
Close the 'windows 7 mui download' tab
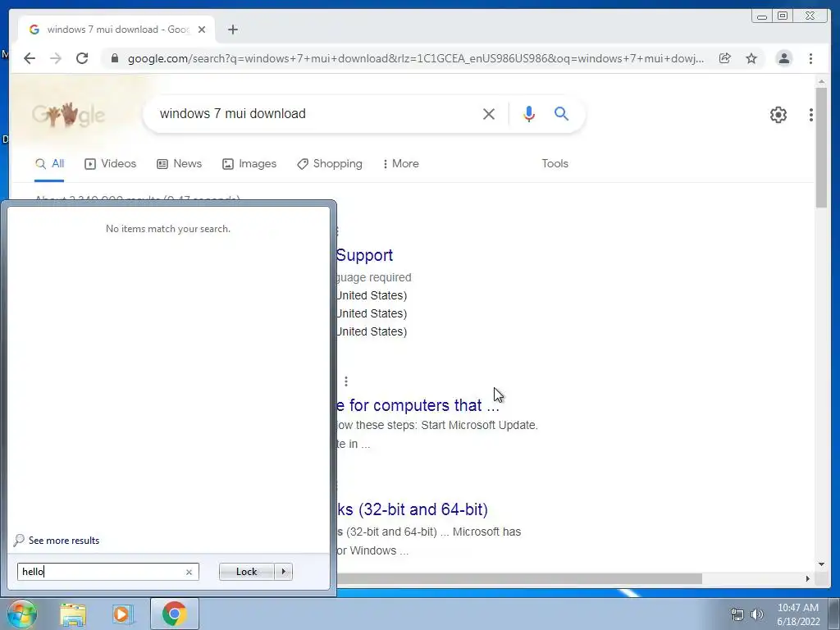click(202, 30)
